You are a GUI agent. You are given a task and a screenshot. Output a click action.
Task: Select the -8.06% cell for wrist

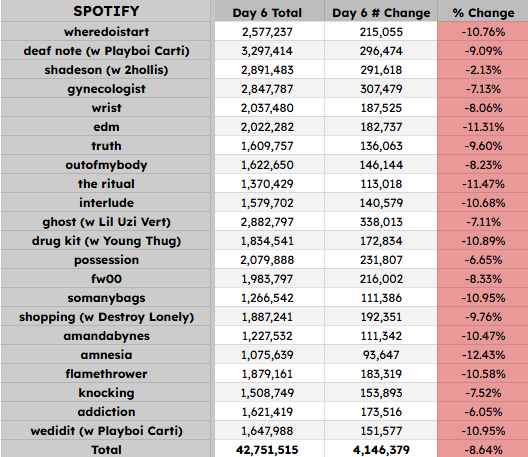point(483,108)
